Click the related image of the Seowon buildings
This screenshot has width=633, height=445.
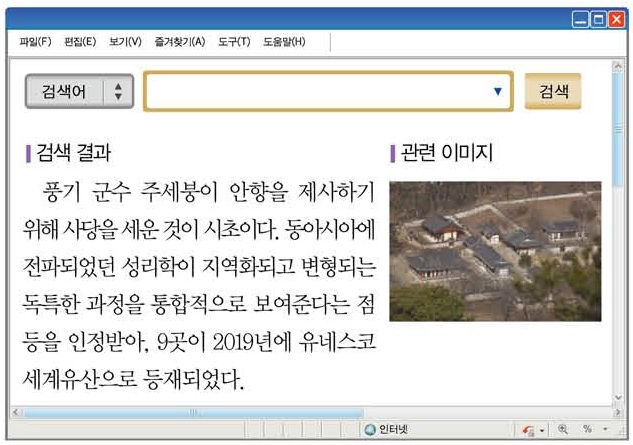(494, 251)
